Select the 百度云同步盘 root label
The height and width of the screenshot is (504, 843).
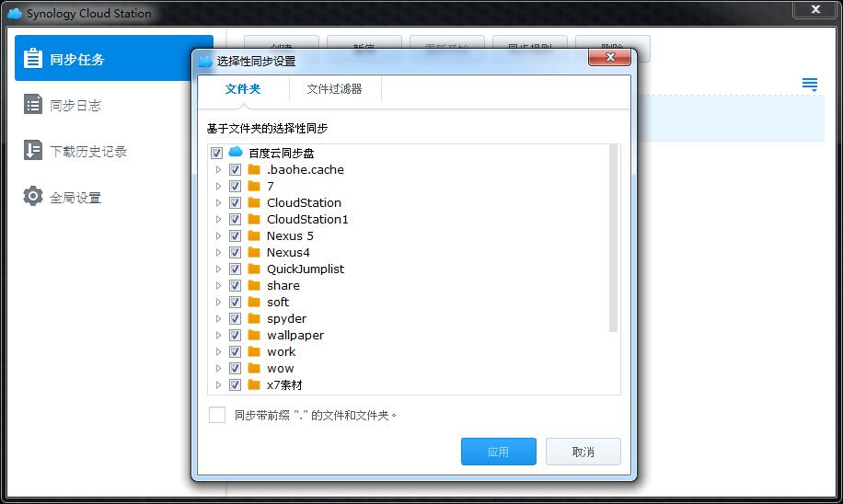coord(282,154)
